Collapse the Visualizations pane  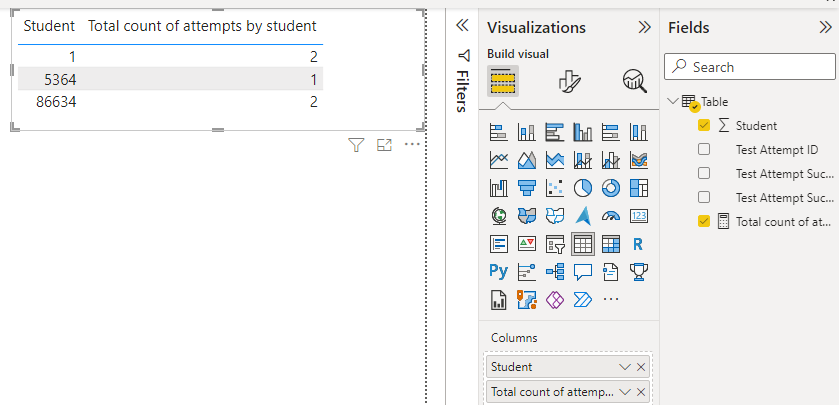click(x=645, y=27)
